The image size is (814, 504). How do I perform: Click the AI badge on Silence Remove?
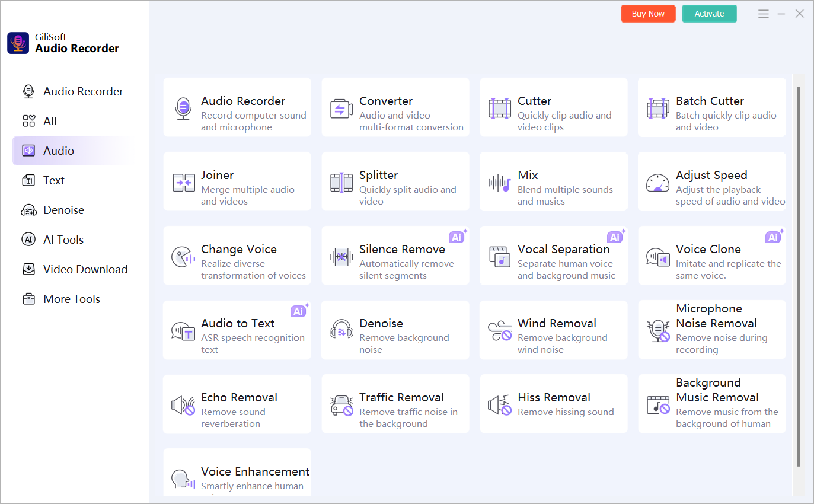[458, 237]
